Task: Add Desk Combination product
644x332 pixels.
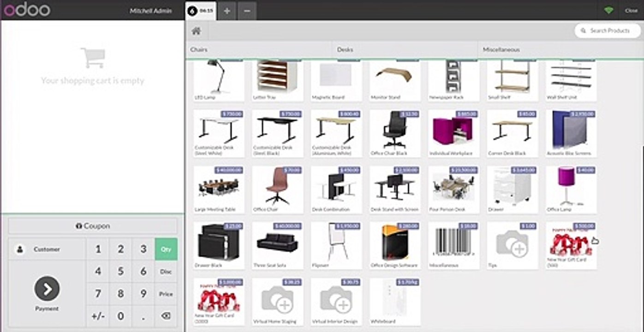Action: click(x=336, y=190)
